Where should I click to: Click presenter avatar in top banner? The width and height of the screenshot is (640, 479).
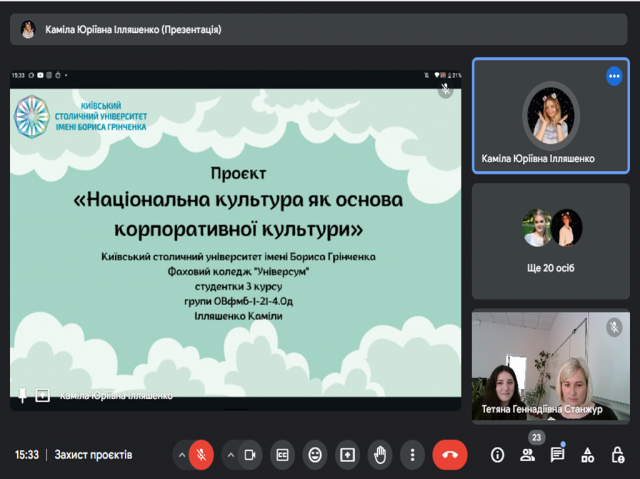coord(28,29)
